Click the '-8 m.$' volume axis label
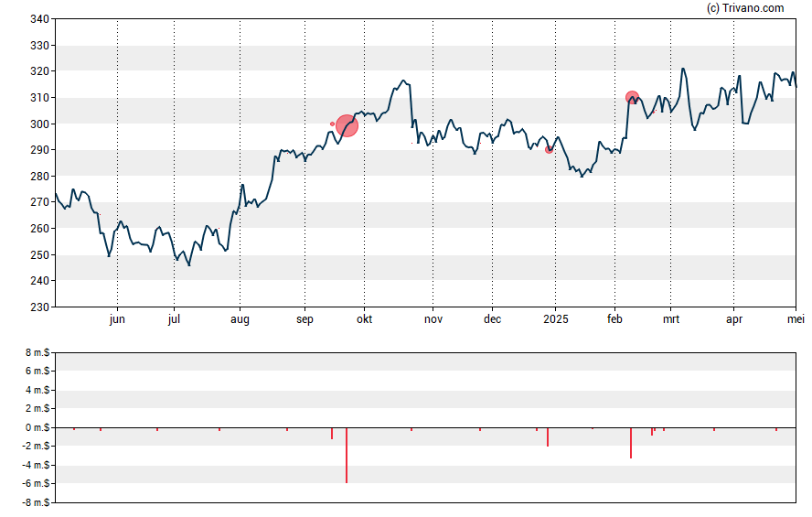The height and width of the screenshot is (517, 812). click(36, 502)
